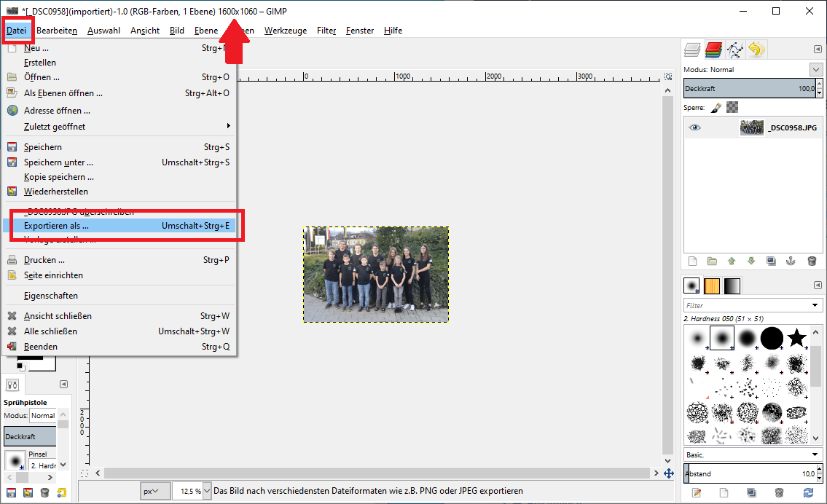Create a new layer with page icon
Screen dimensions: 827x504
point(692,261)
